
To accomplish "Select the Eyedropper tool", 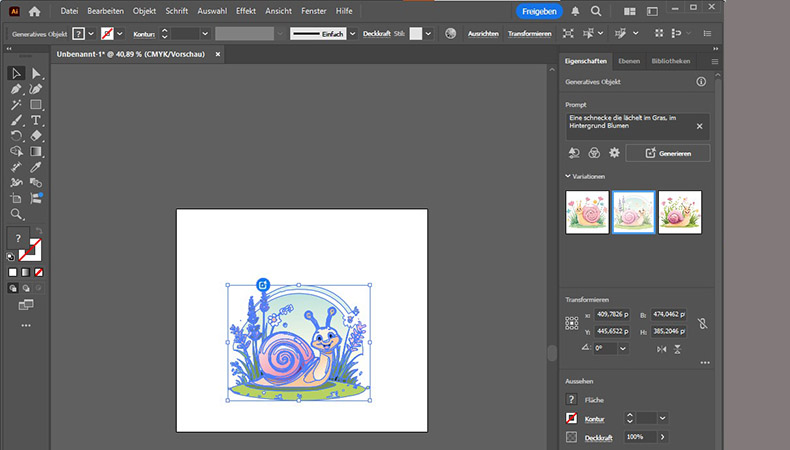I will (x=36, y=167).
